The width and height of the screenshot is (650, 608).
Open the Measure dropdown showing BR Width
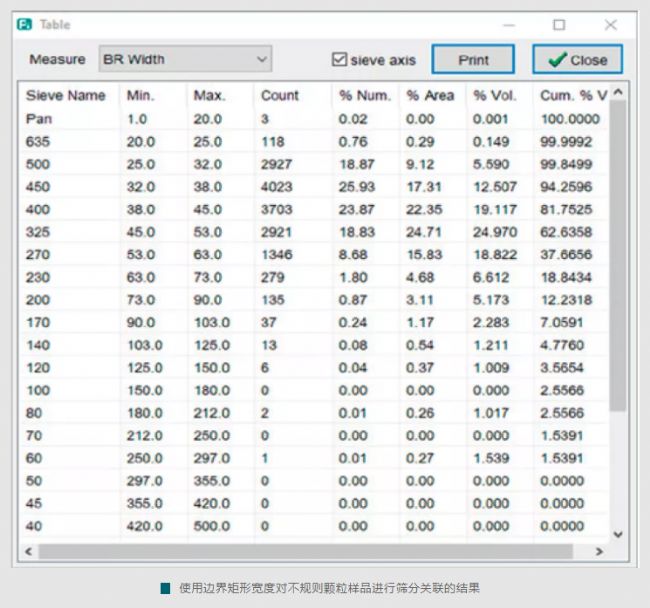tap(185, 60)
